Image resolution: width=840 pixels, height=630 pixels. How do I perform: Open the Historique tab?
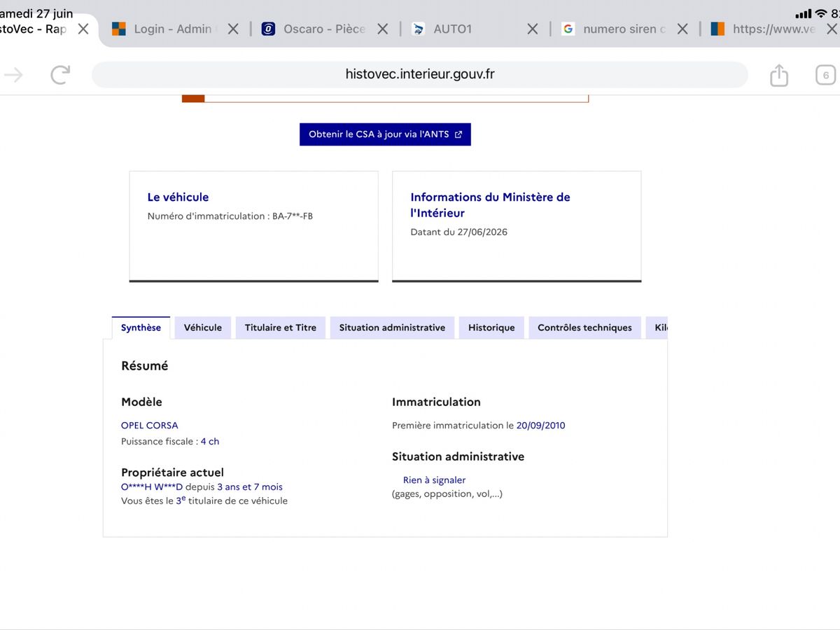(x=491, y=328)
